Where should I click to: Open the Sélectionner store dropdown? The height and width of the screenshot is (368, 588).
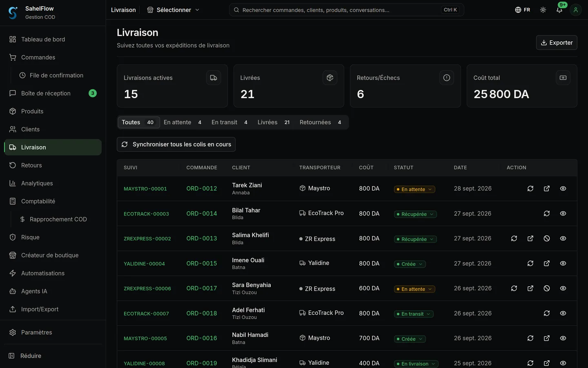coord(173,10)
